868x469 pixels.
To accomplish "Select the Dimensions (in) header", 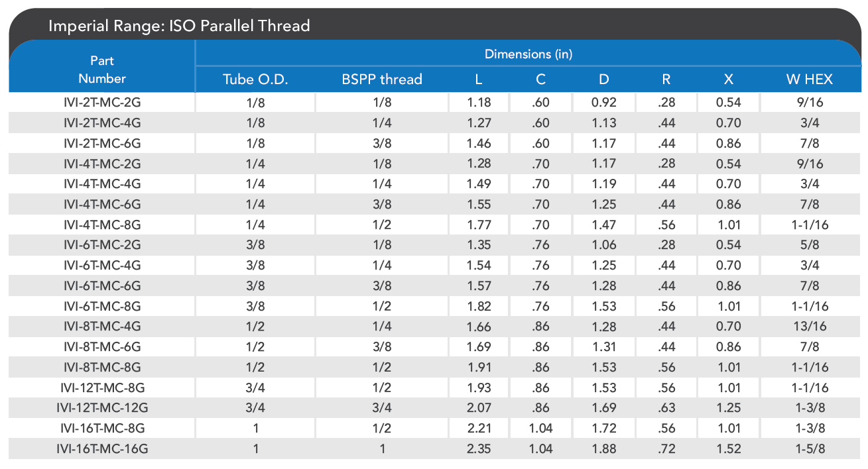I will 528,54.
